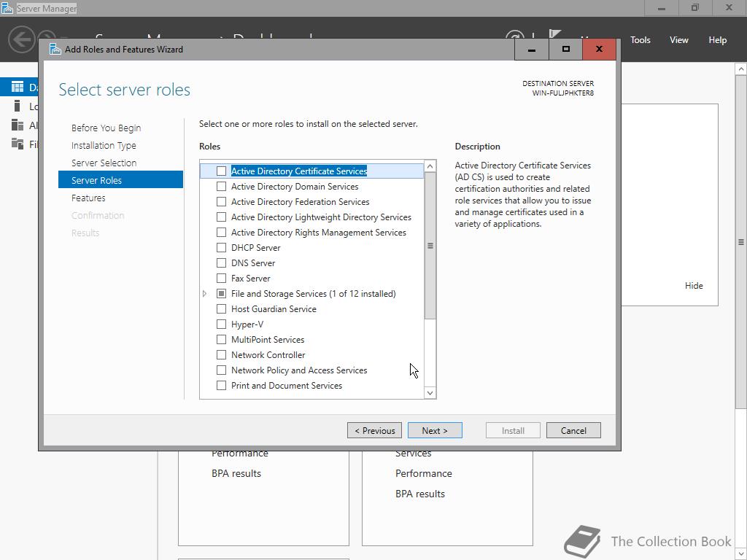Viewport: 747px width, 560px height.
Task: Tick the Fax Server checkbox
Action: click(221, 278)
